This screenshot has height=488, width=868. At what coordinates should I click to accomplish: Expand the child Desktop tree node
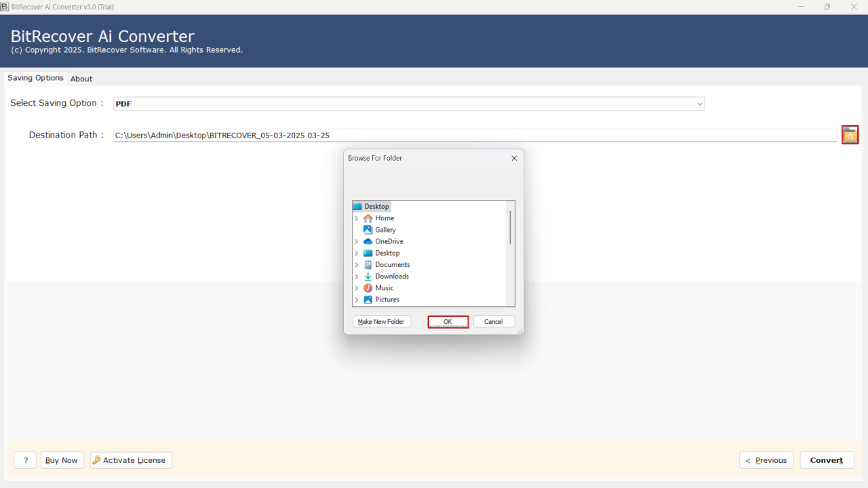pos(357,253)
